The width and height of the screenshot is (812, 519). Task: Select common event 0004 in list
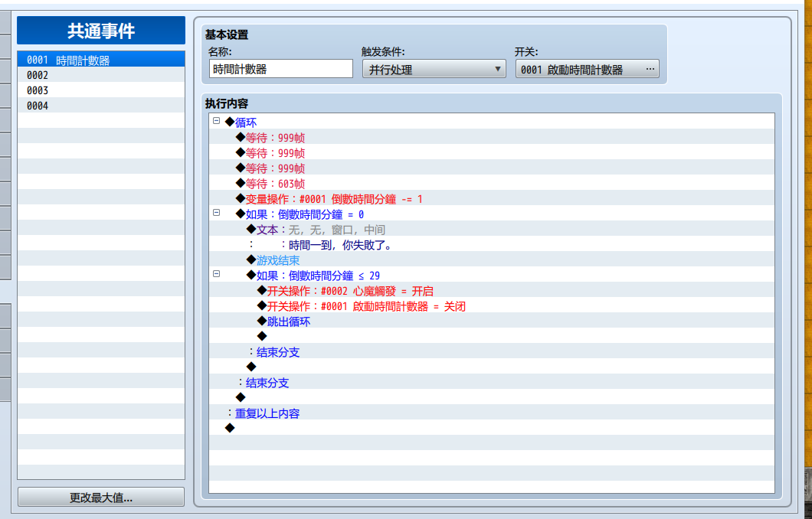pos(101,106)
